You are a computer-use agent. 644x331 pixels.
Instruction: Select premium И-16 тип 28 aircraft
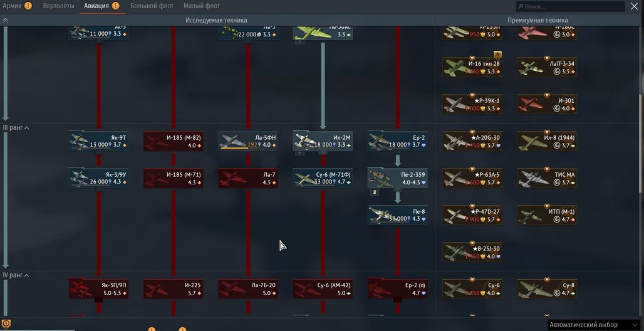pyautogui.click(x=472, y=67)
